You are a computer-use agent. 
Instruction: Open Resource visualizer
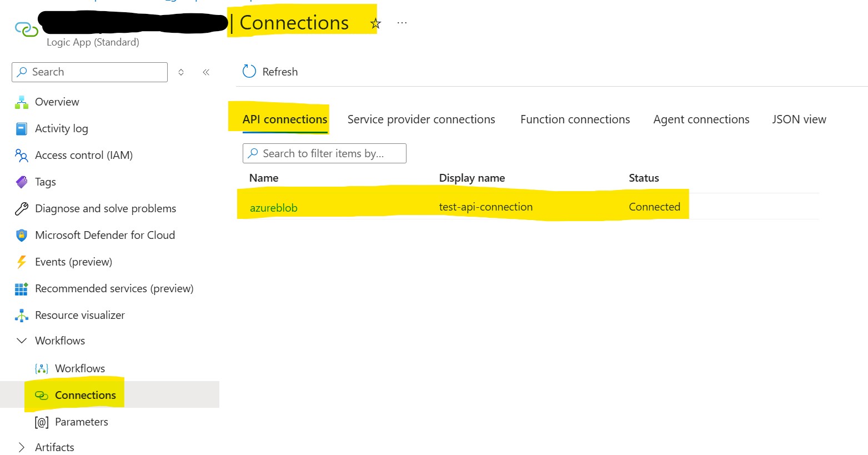80,315
